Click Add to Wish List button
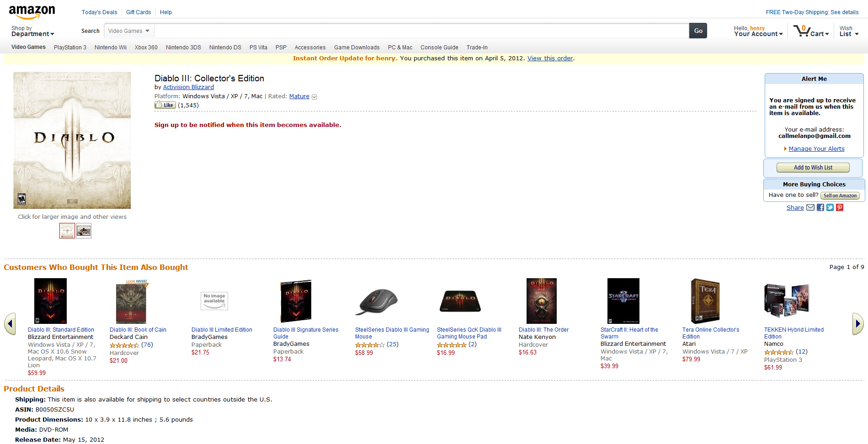Viewport: 868px width, 444px height. click(x=813, y=168)
